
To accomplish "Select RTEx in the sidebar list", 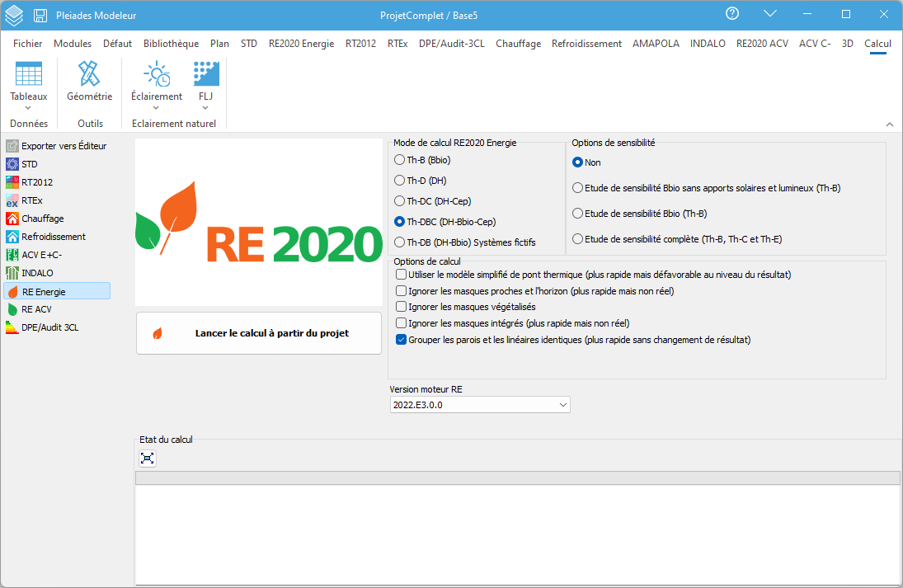I will 24,200.
